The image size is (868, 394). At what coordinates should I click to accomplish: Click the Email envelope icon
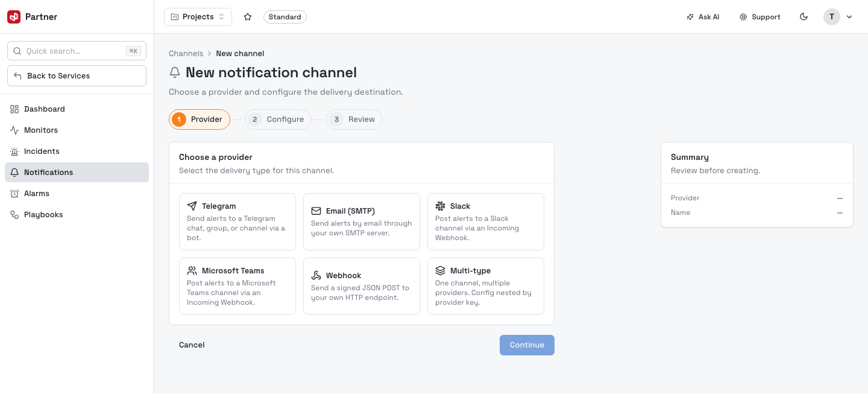pyautogui.click(x=316, y=211)
